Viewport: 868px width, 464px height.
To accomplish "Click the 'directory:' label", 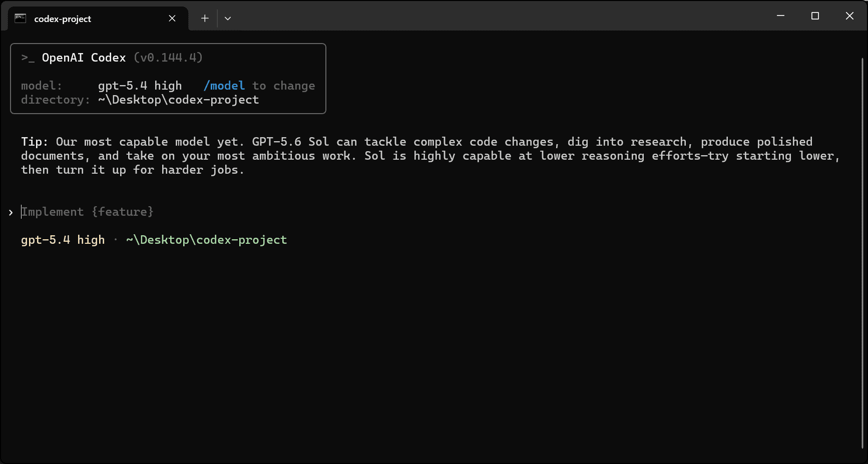I will [x=56, y=100].
